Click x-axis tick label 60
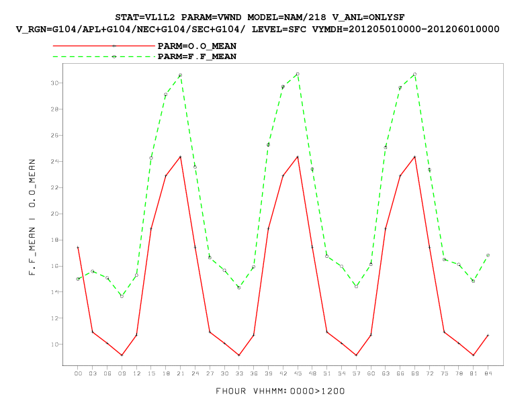The image size is (532, 411). [x=371, y=373]
